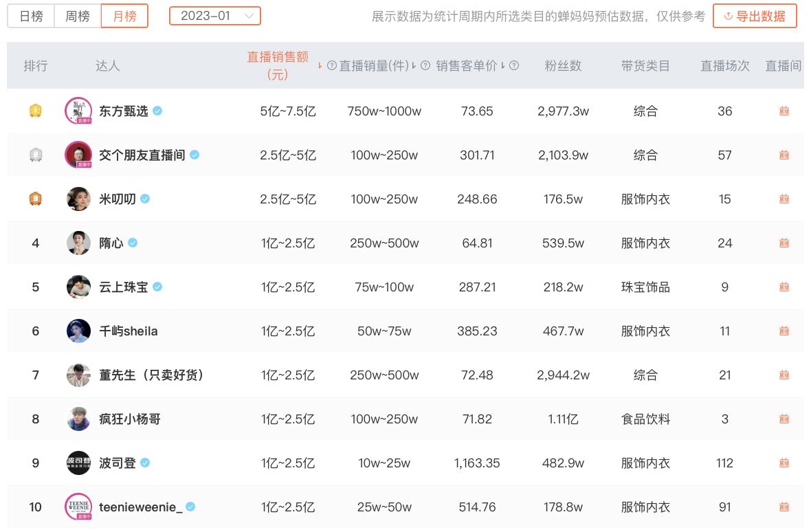Image resolution: width=811 pixels, height=532 pixels.
Task: Open 米叨叨 avatar thumbnail
Action: pos(78,199)
